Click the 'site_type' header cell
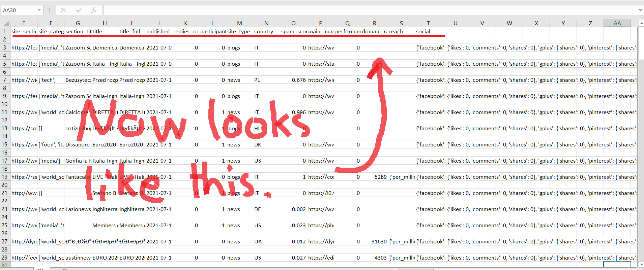 239,31
